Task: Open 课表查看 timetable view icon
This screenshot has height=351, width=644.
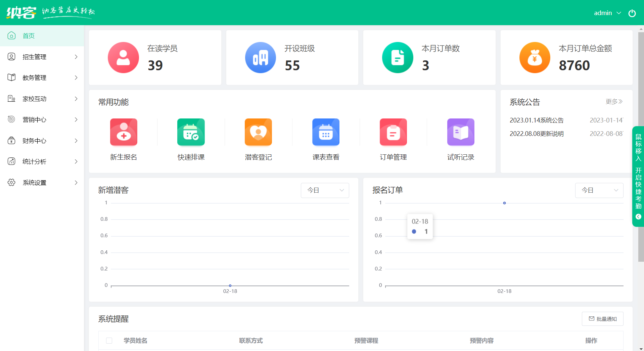Action: [325, 132]
